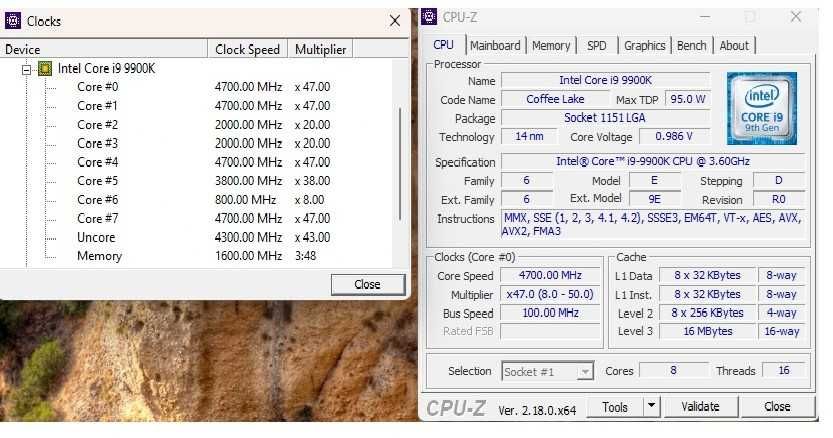The image size is (833, 438).
Task: Select the Memory row in Clocks tree
Action: tap(99, 256)
